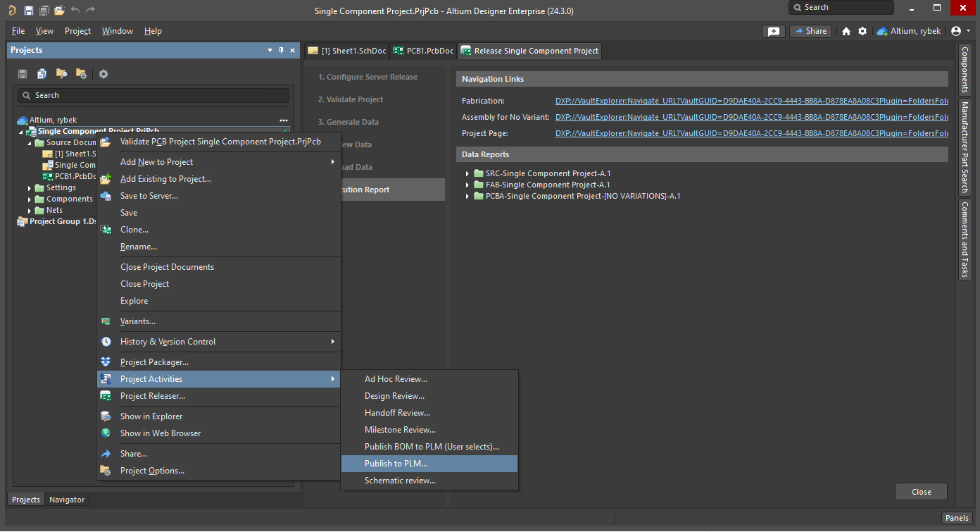The height and width of the screenshot is (532, 980).
Task: Open the File menu
Action: click(18, 31)
